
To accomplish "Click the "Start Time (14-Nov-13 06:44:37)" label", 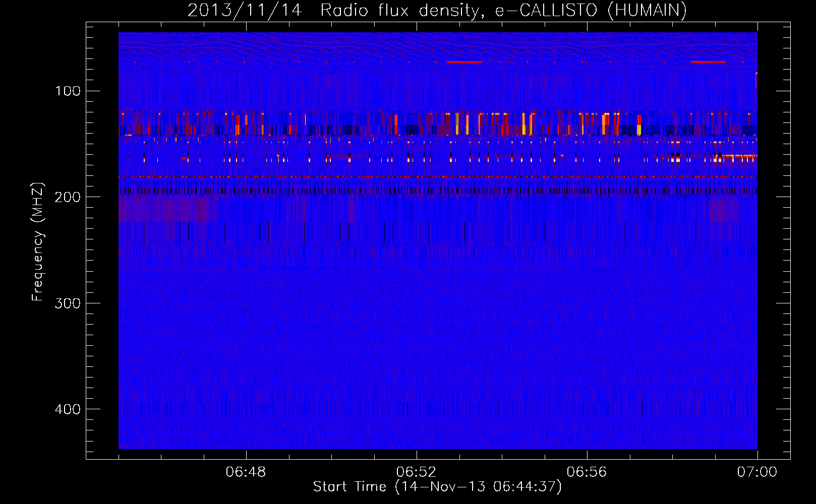I will (x=437, y=487).
